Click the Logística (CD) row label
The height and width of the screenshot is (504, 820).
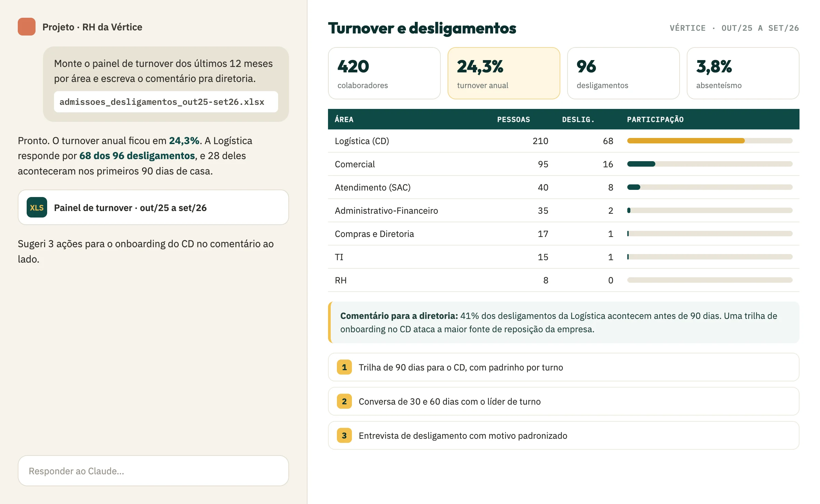(x=362, y=141)
